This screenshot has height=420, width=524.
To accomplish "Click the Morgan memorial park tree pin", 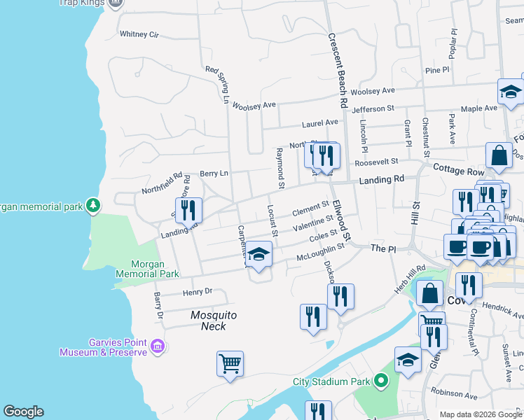I will tap(93, 206).
